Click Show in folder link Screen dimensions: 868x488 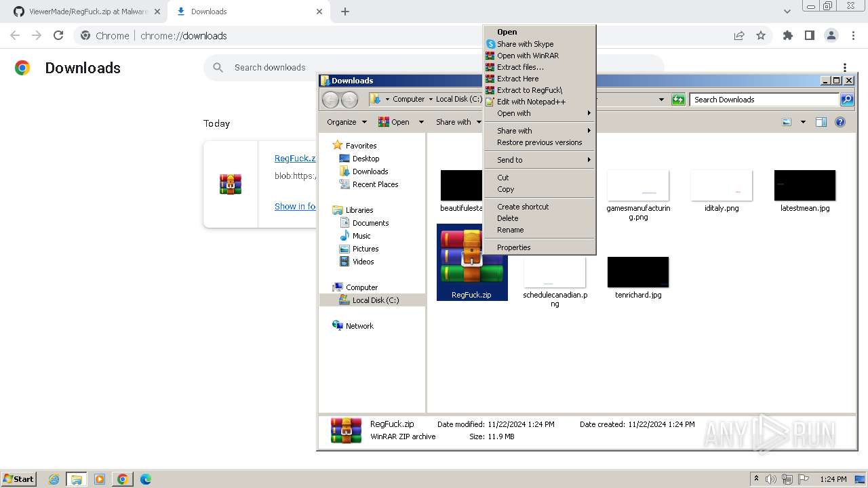pyautogui.click(x=295, y=206)
